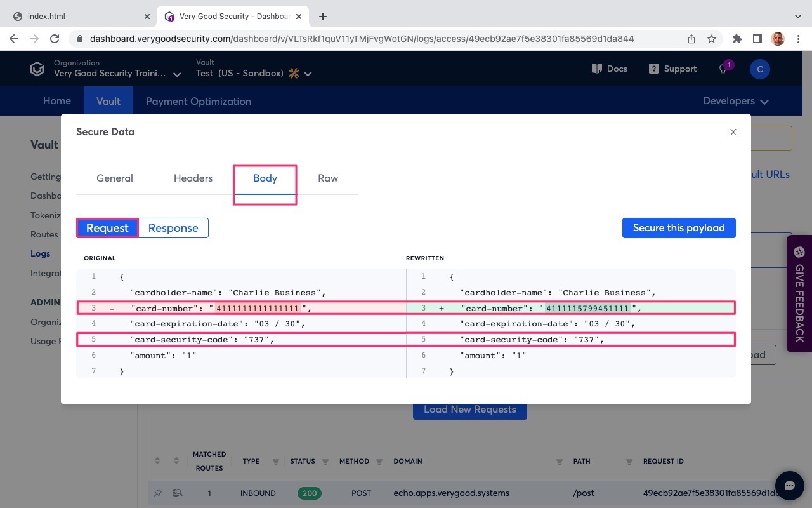Screen dimensions: 812x508
Task: Click the original card number 4111111111111111
Action: [257, 309]
